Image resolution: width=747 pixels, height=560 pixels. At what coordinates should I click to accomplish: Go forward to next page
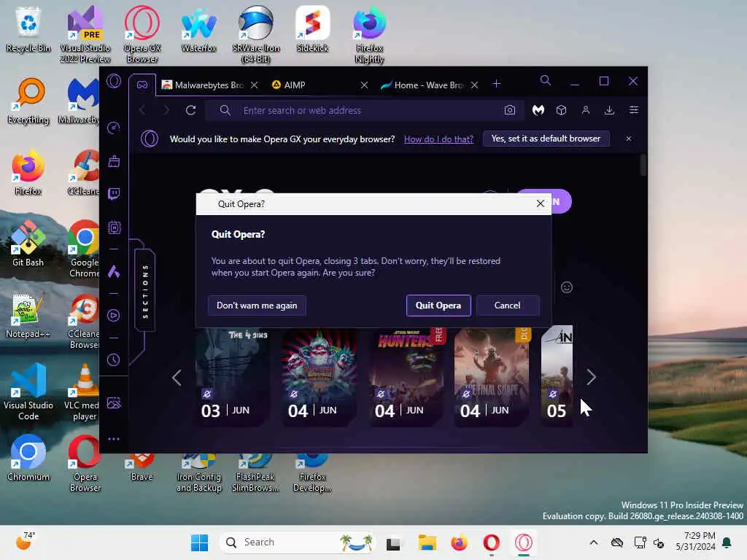click(166, 111)
